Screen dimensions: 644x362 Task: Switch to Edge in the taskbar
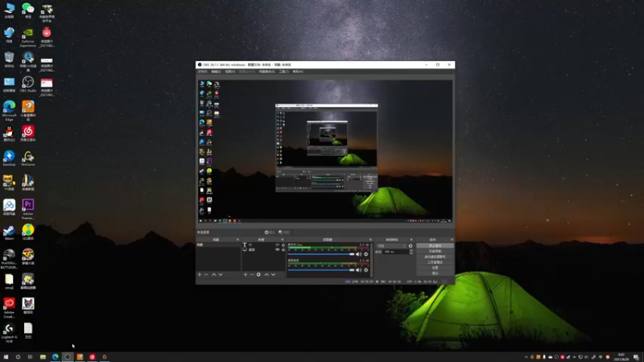(55, 357)
